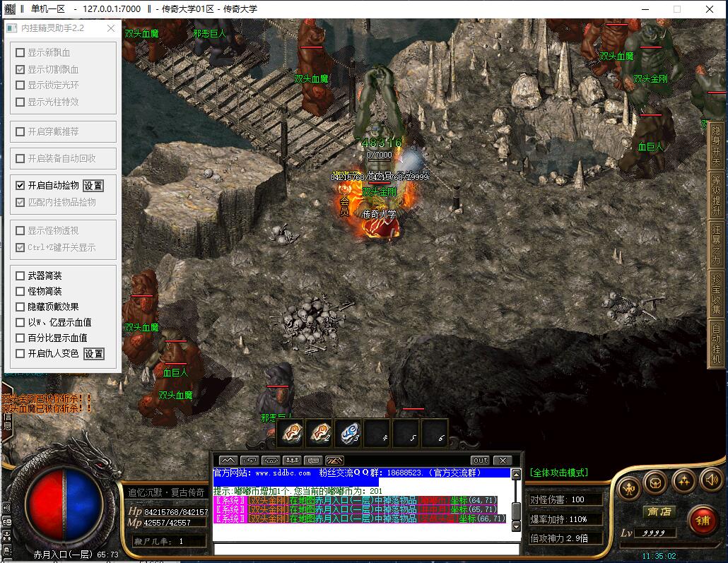The height and width of the screenshot is (563, 728).
Task: Enable 以W、亿显示血值 checkbox
Action: (x=20, y=322)
